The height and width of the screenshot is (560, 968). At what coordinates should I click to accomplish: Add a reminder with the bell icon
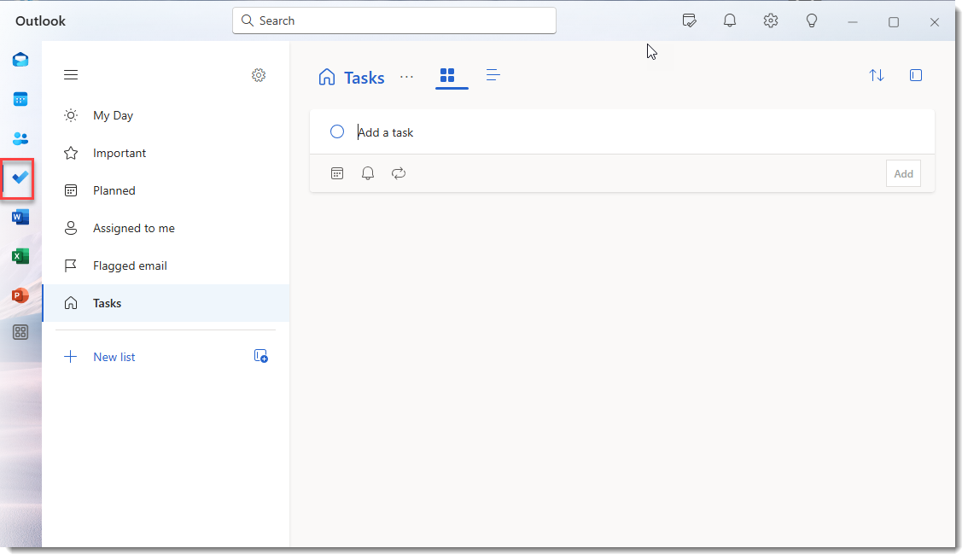[368, 173]
